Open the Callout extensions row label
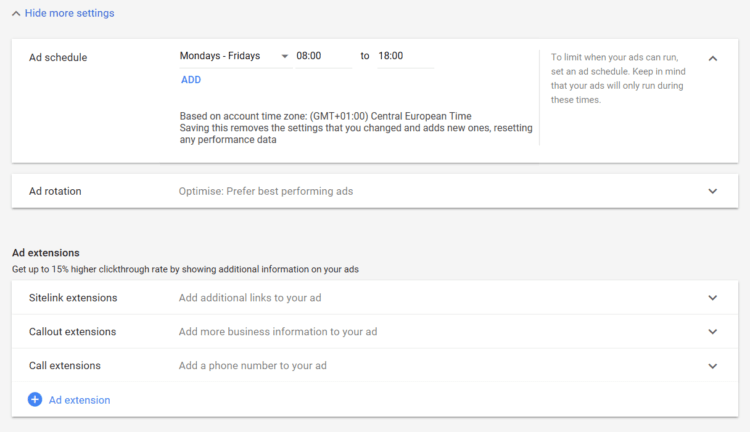Viewport: 750px width, 432px height. [x=72, y=332]
